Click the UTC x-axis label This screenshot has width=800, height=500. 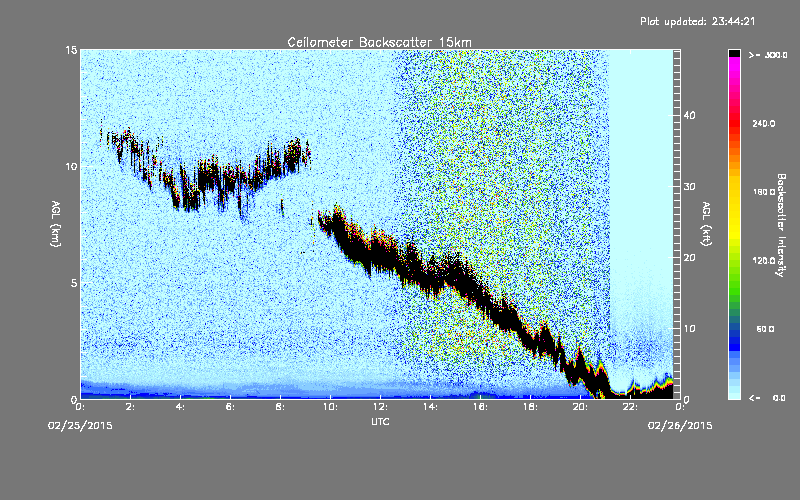[x=380, y=421]
